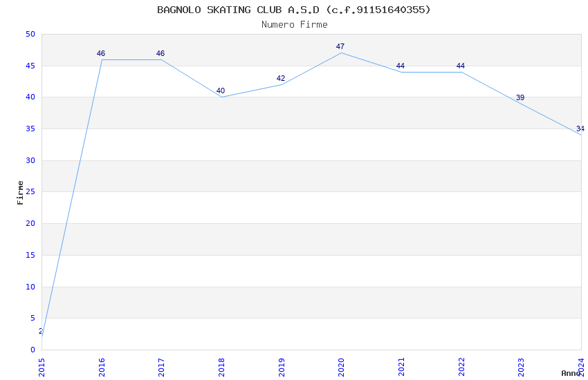The image size is (588, 380).
Task: Click the 2018 year label
Action: point(221,368)
